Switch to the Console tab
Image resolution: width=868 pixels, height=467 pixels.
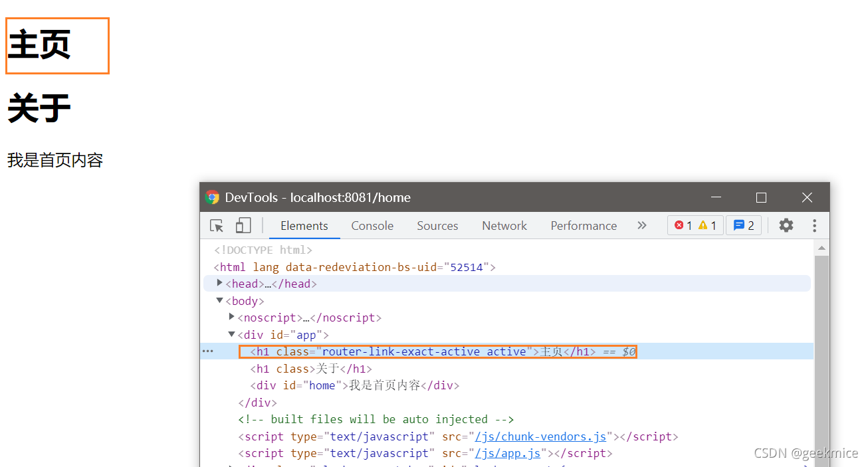click(372, 226)
